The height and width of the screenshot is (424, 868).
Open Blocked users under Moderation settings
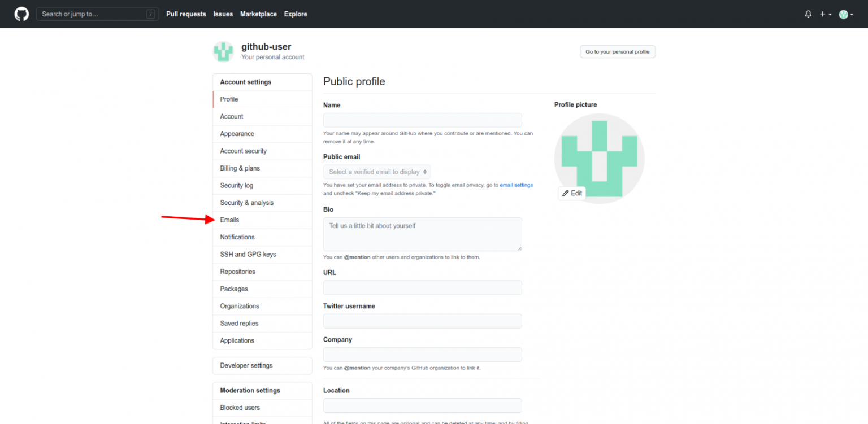[240, 407]
